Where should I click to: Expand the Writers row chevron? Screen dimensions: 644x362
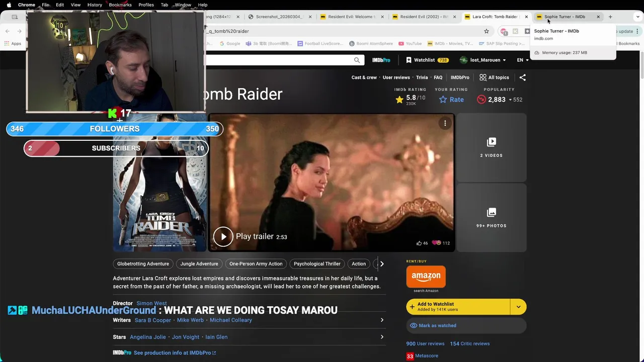tap(382, 320)
